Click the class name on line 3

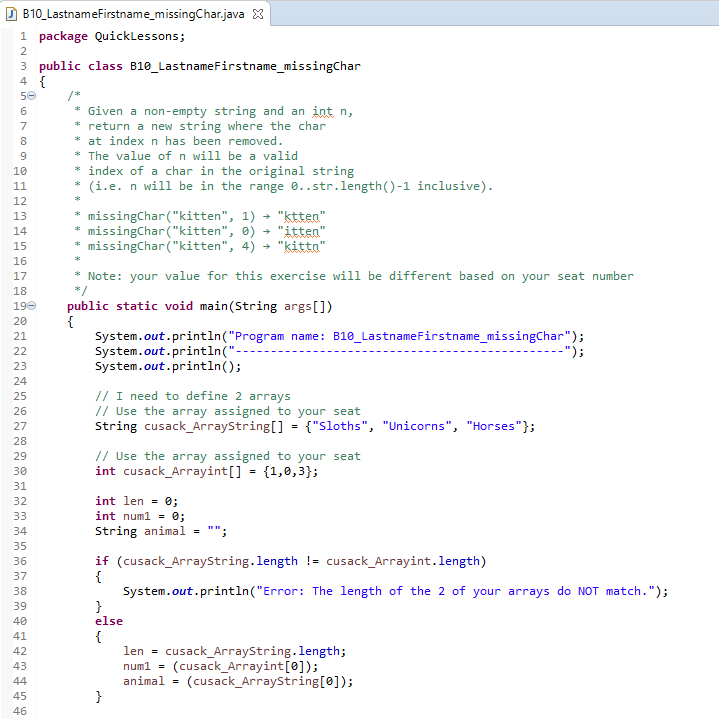(245, 66)
